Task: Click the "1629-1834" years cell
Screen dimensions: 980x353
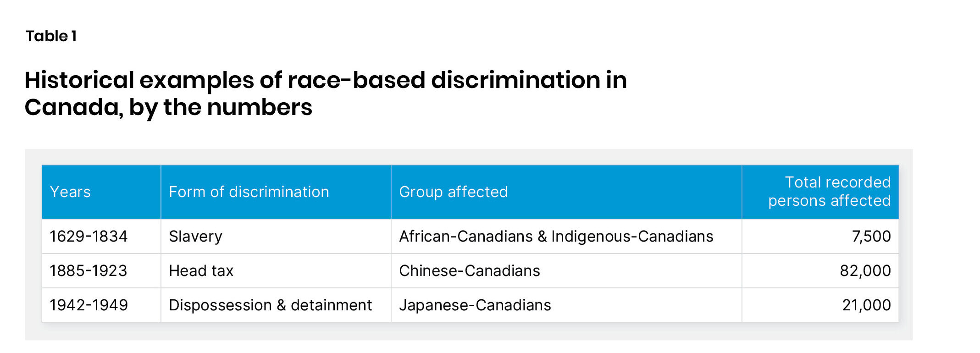Action: (89, 237)
